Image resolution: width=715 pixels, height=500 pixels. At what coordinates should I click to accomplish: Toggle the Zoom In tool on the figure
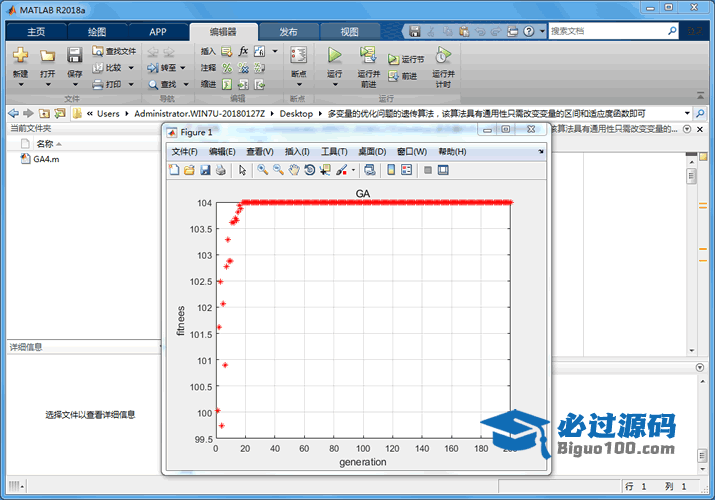(262, 170)
